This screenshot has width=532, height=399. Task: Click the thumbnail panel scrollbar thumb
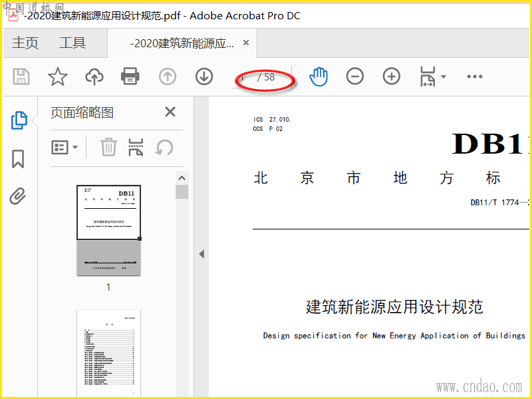click(182, 192)
